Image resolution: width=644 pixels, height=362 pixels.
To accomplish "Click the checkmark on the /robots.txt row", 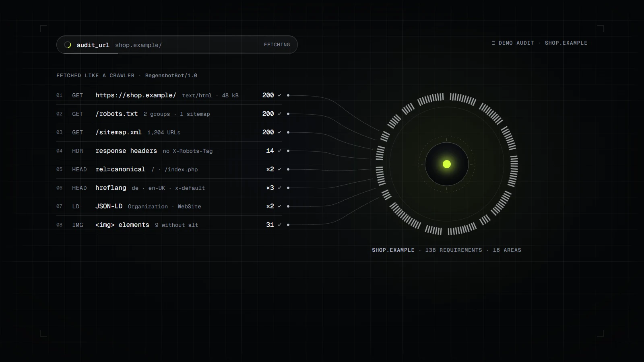I will 279,114.
